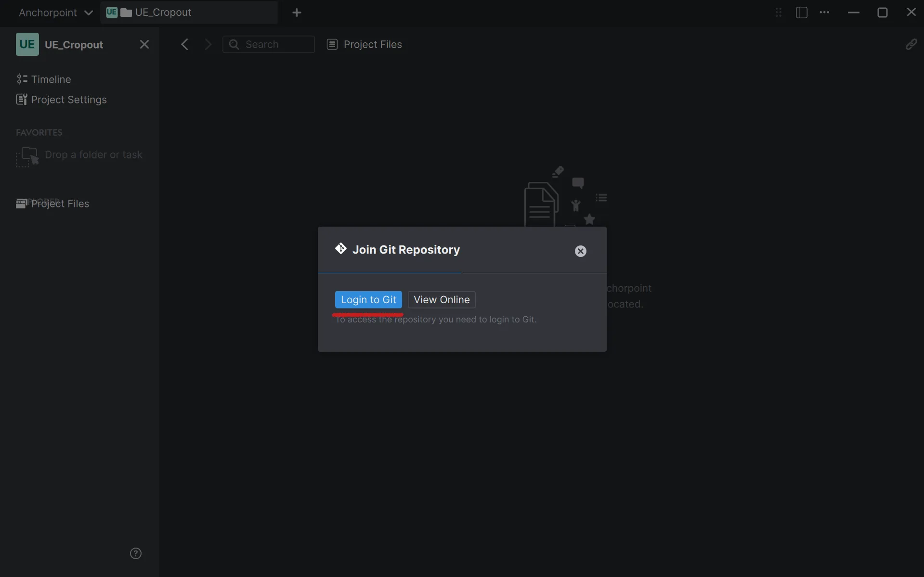Copy link using the chain icon
The image size is (924, 577).
pyautogui.click(x=911, y=44)
